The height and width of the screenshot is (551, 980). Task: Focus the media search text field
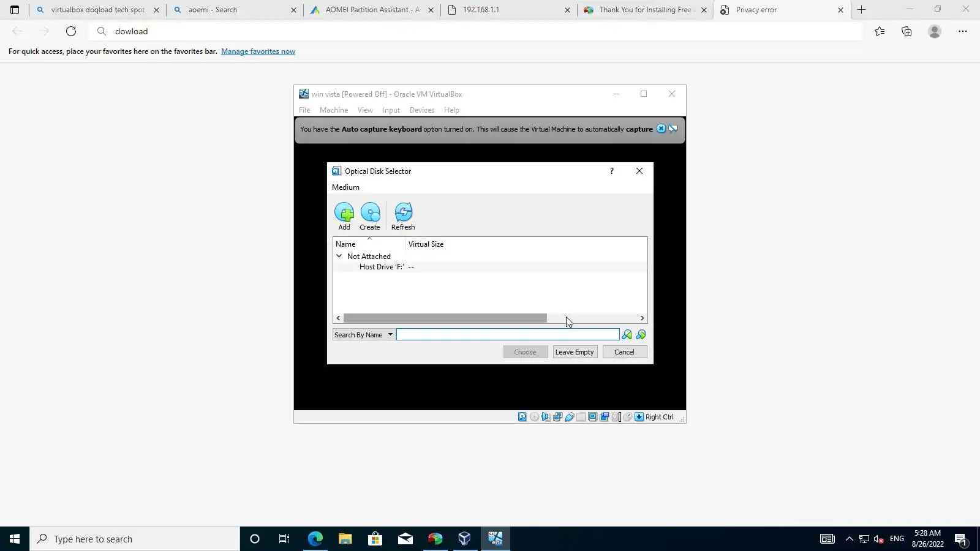click(x=508, y=334)
